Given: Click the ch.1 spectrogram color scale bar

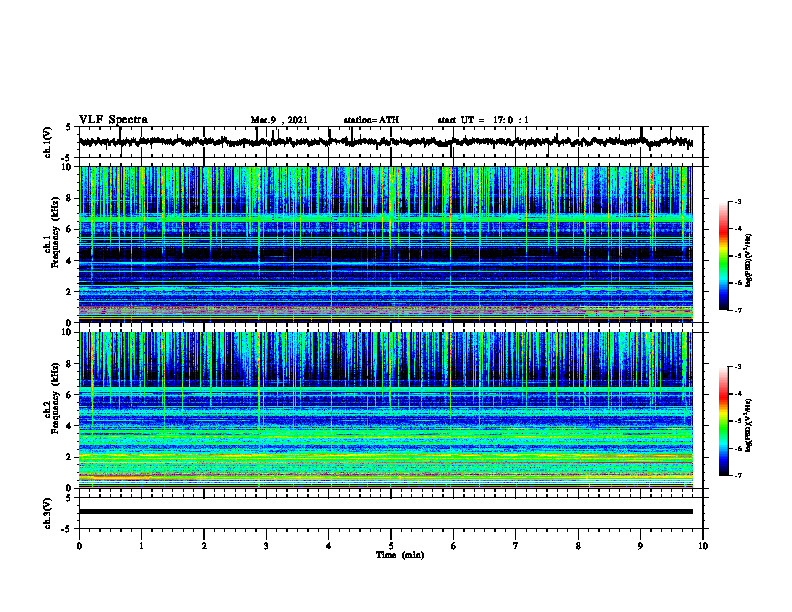Looking at the screenshot, I should coord(724,256).
